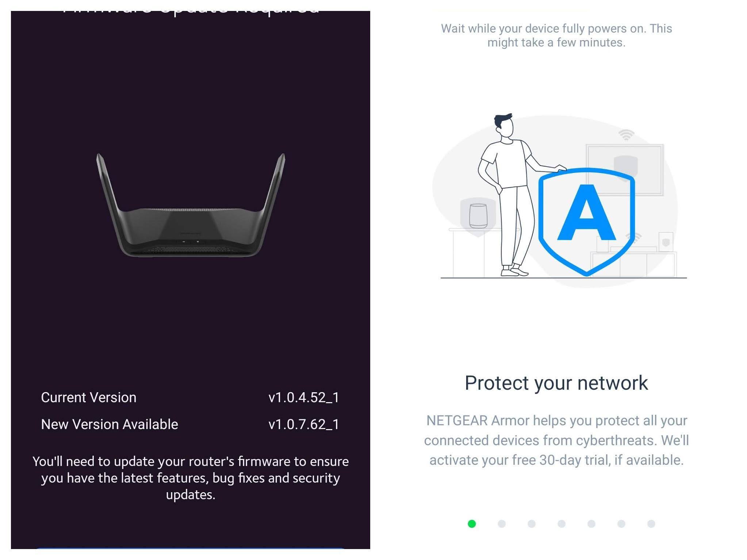Tap the smart speaker on the left table
The image size is (747, 560).
click(478, 216)
